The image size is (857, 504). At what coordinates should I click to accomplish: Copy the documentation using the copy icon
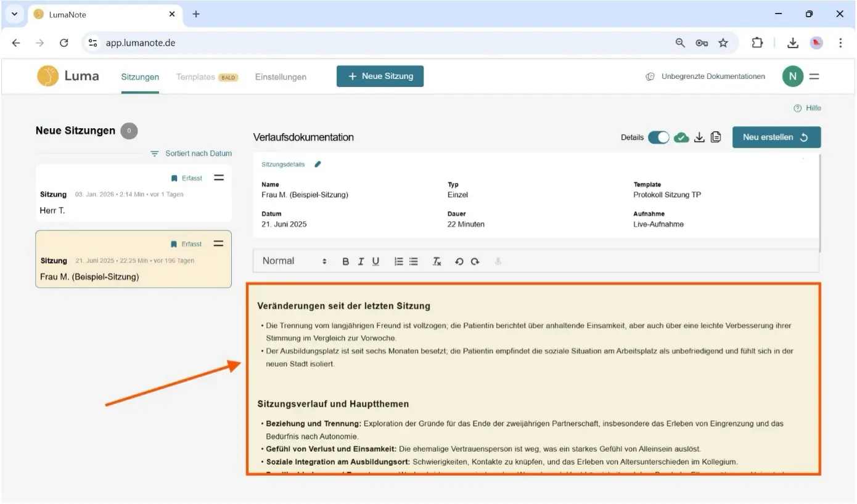[716, 137]
